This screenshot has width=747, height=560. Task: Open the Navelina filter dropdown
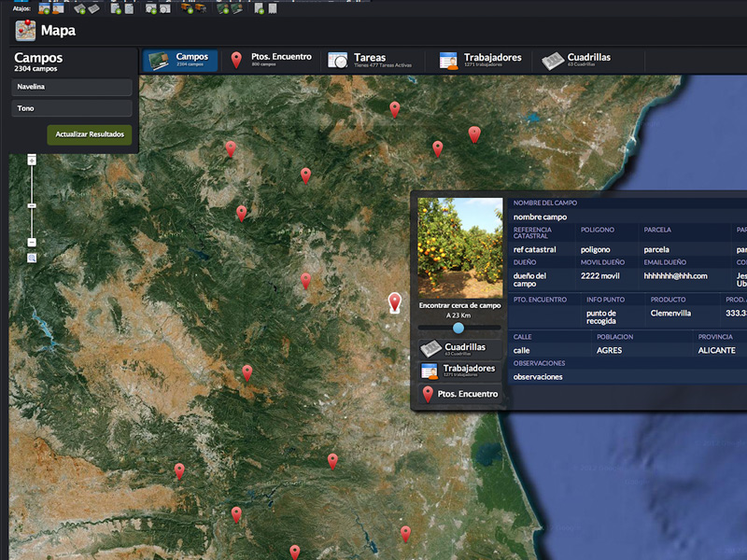[x=72, y=87]
